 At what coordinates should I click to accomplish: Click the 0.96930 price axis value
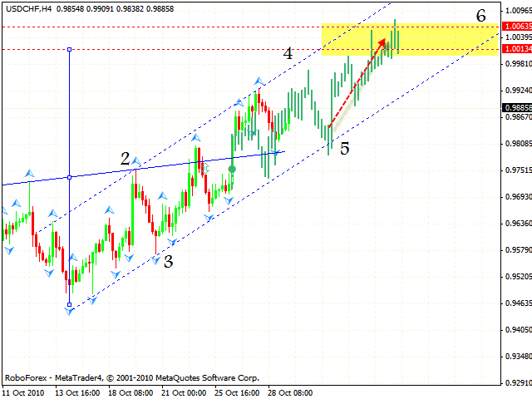coord(518,197)
